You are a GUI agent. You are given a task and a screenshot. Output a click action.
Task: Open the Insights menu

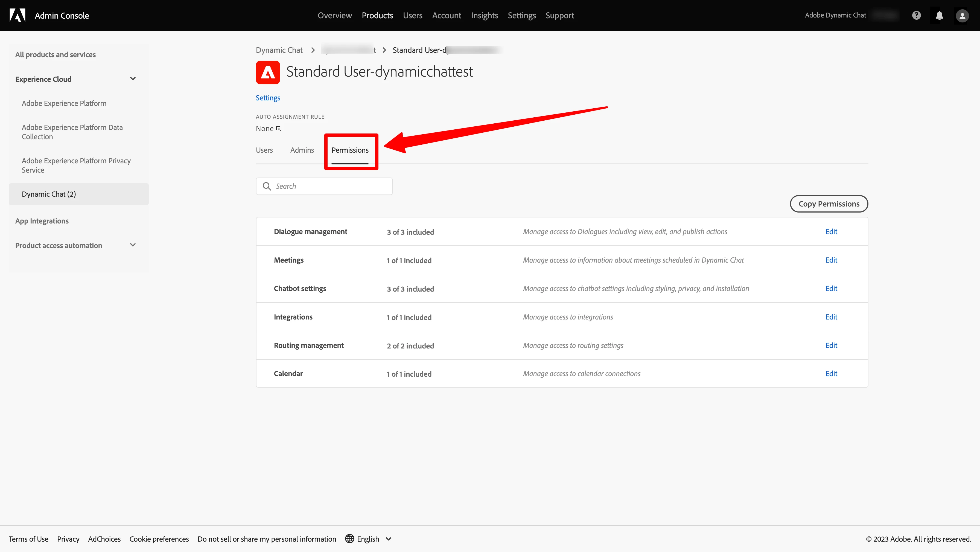(x=484, y=16)
